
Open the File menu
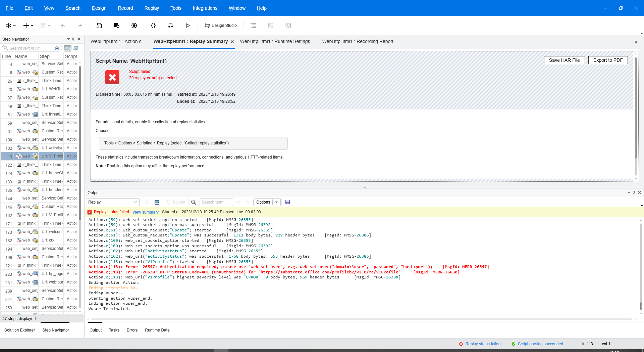(x=9, y=8)
